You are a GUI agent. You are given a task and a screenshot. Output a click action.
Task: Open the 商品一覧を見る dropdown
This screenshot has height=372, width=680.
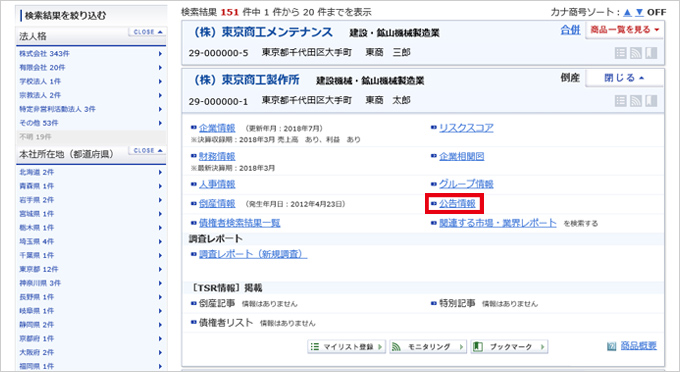pyautogui.click(x=624, y=30)
